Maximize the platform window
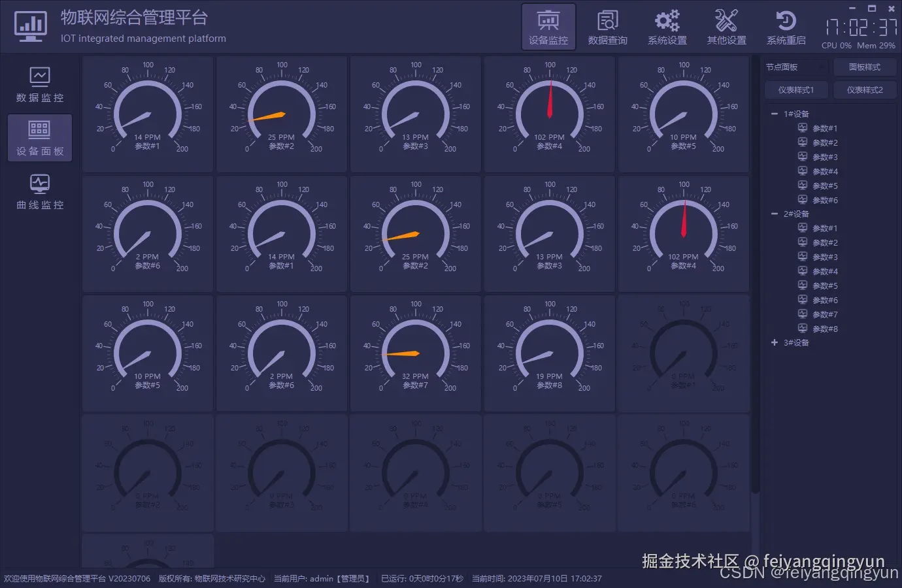Image resolution: width=902 pixels, height=588 pixels. coord(872,8)
